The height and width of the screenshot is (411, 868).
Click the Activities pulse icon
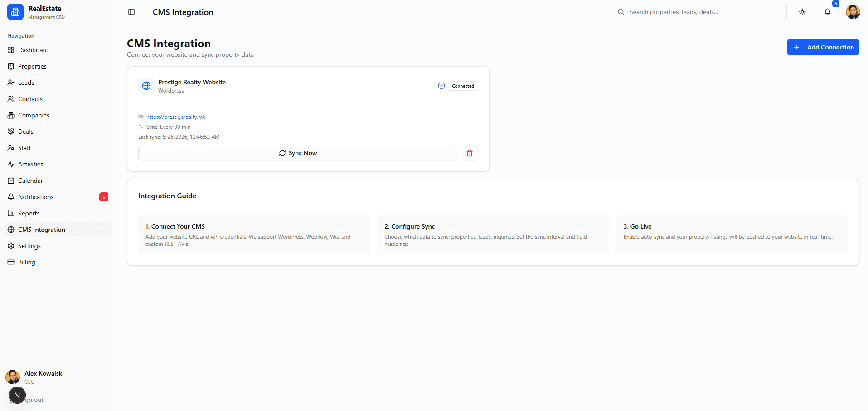11,164
